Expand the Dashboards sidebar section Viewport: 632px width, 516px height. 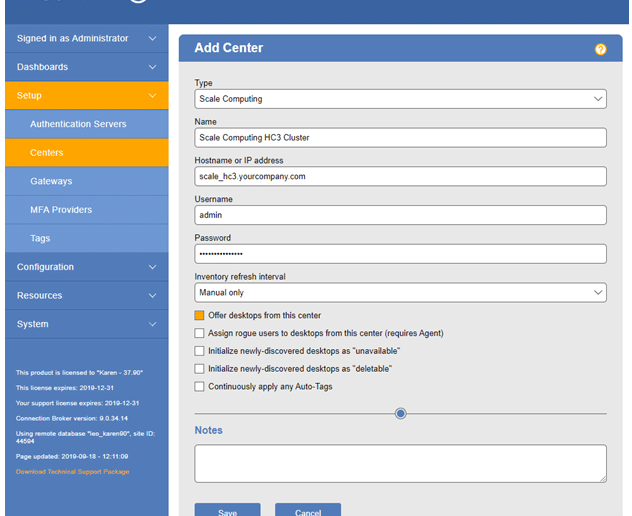click(87, 67)
